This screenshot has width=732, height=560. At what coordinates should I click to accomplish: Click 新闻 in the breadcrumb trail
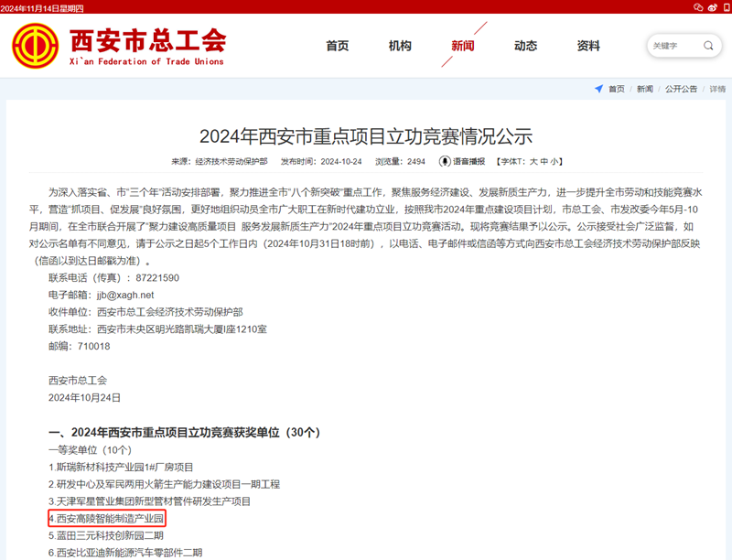pyautogui.click(x=645, y=89)
